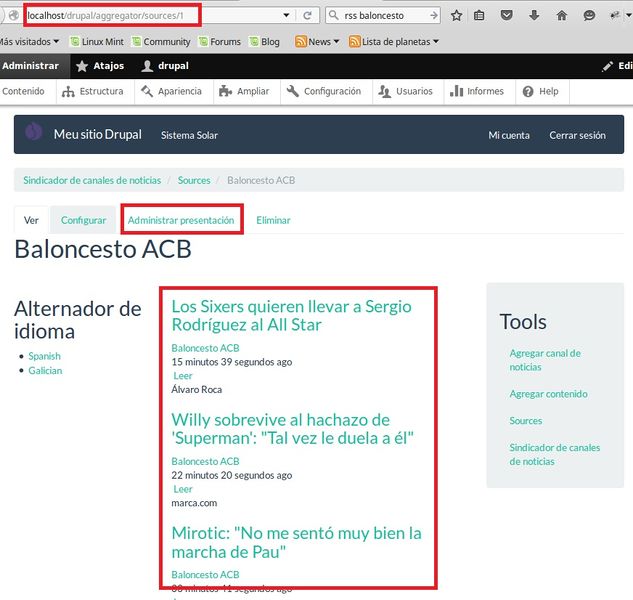This screenshot has width=633, height=600.
Task: Click the Informes bar chart icon
Action: tap(456, 91)
